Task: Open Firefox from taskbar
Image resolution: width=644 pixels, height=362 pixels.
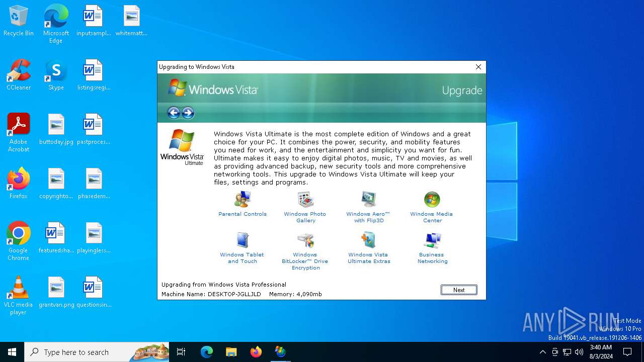Action: [x=256, y=352]
